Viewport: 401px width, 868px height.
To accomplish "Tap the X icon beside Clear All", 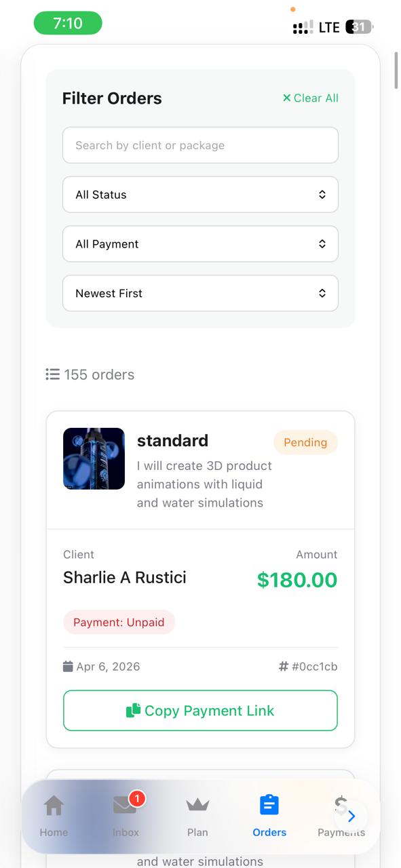I will 286,98.
